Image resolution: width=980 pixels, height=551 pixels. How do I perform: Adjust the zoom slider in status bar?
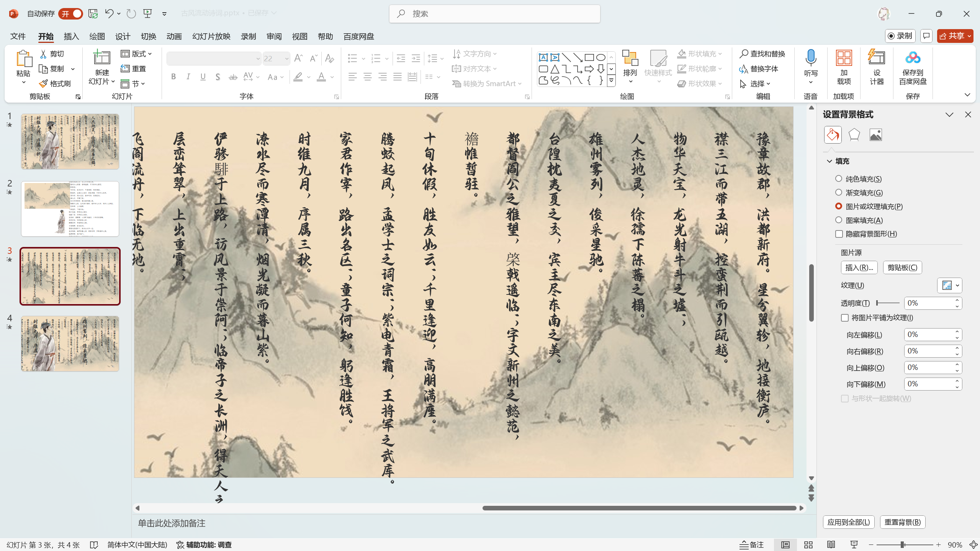(x=905, y=545)
